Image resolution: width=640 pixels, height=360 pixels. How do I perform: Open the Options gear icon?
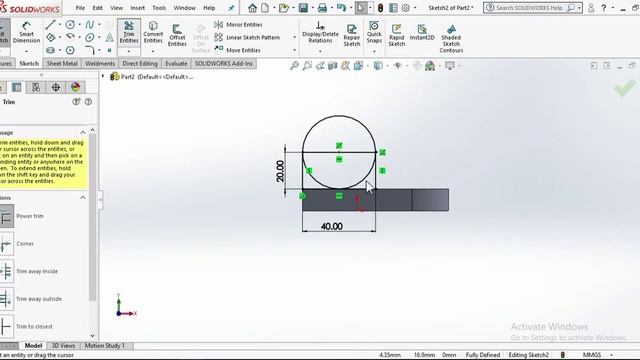click(405, 8)
